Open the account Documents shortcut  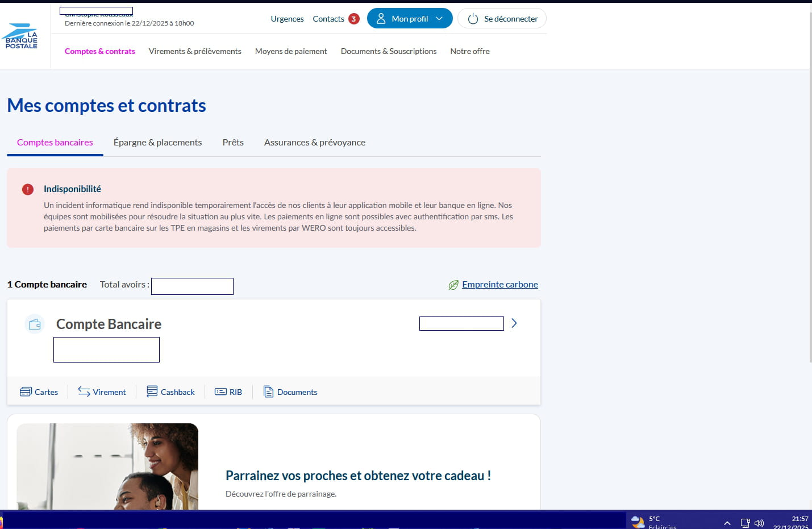pos(290,392)
